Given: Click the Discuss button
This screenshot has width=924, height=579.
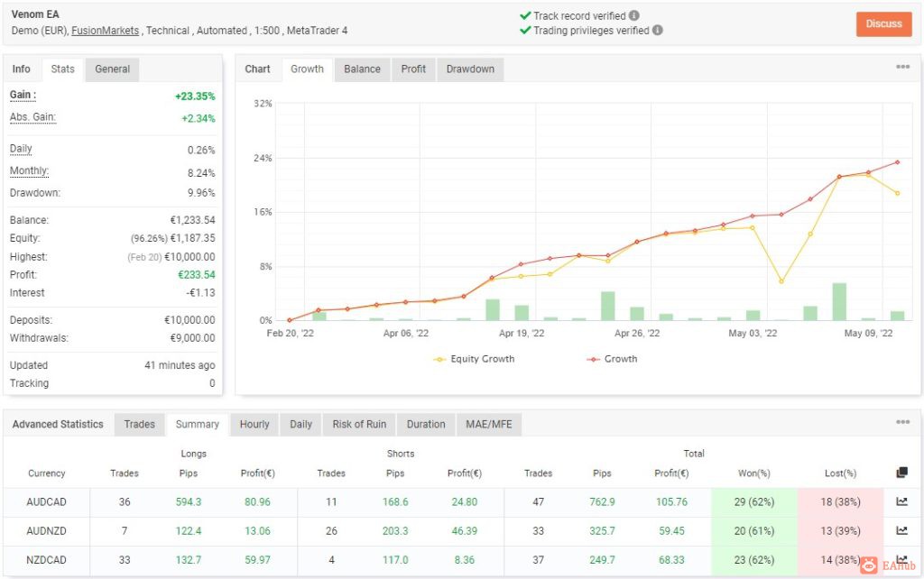Looking at the screenshot, I should (883, 24).
